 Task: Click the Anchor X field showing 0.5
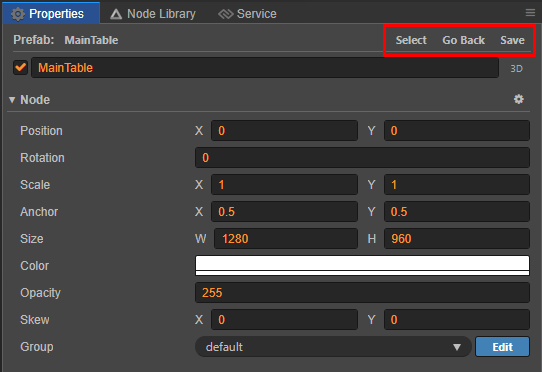(284, 212)
